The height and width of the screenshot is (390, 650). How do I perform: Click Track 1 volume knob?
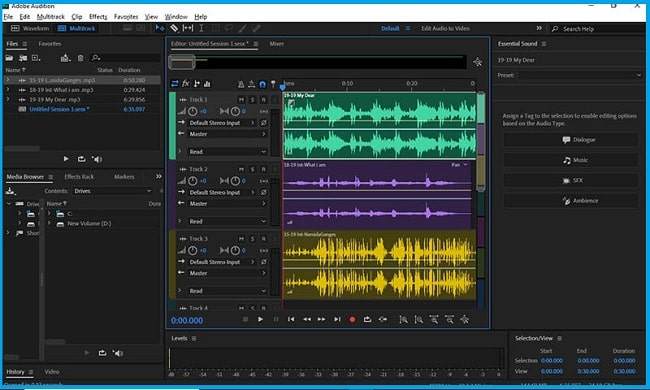pos(192,111)
